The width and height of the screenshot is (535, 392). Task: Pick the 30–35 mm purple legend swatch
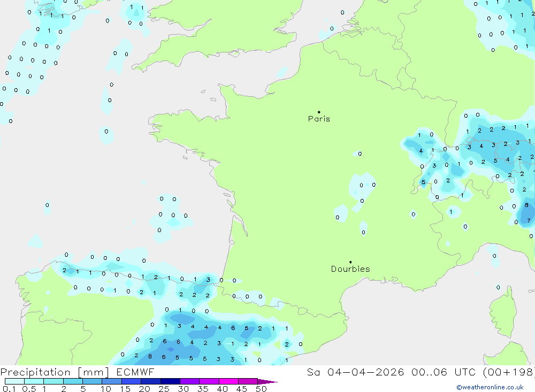coord(190,381)
